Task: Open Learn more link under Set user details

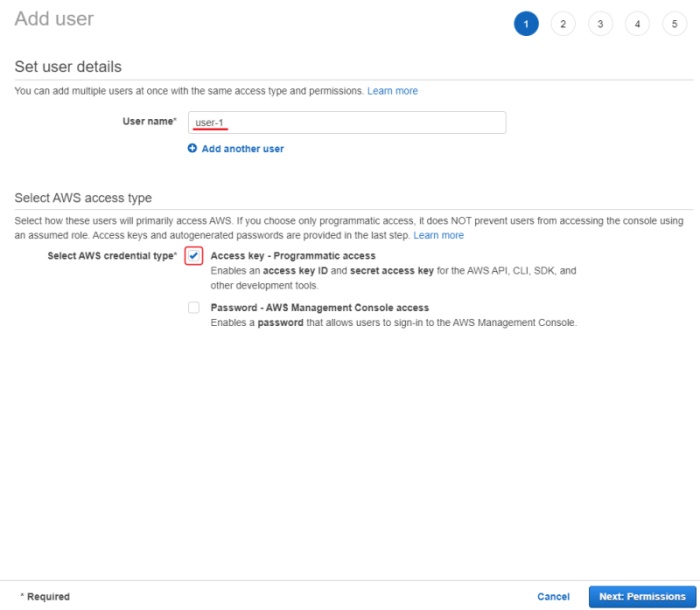Action: [x=392, y=91]
